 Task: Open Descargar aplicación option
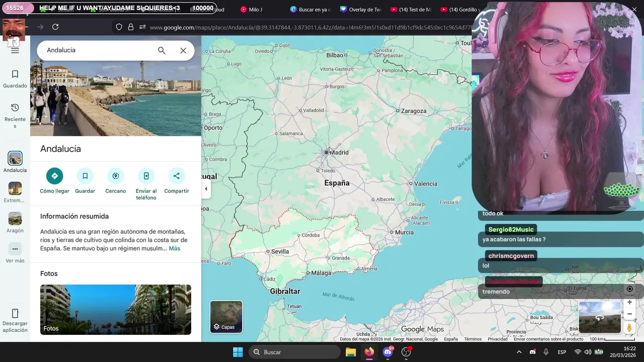click(x=15, y=320)
